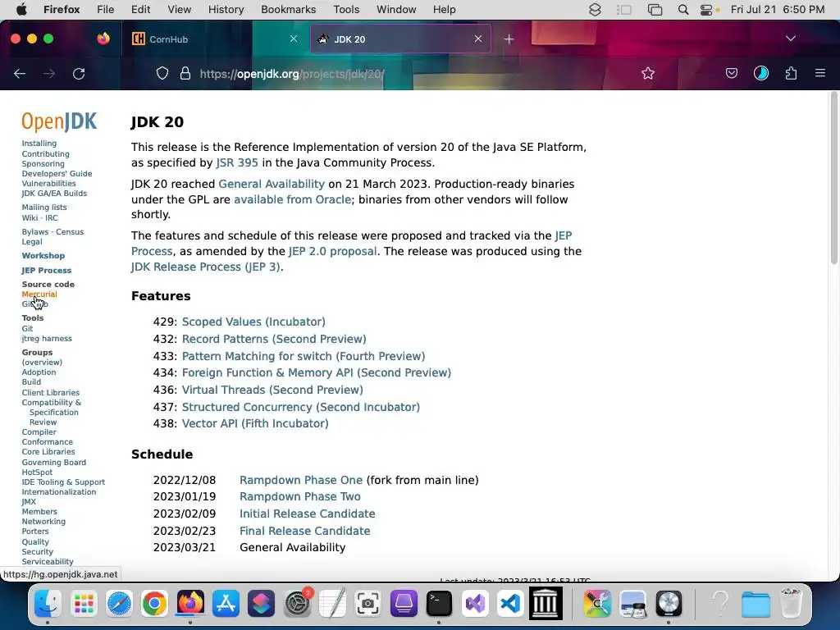Open the HotSpot group link
Image resolution: width=840 pixels, height=630 pixels.
37,472
